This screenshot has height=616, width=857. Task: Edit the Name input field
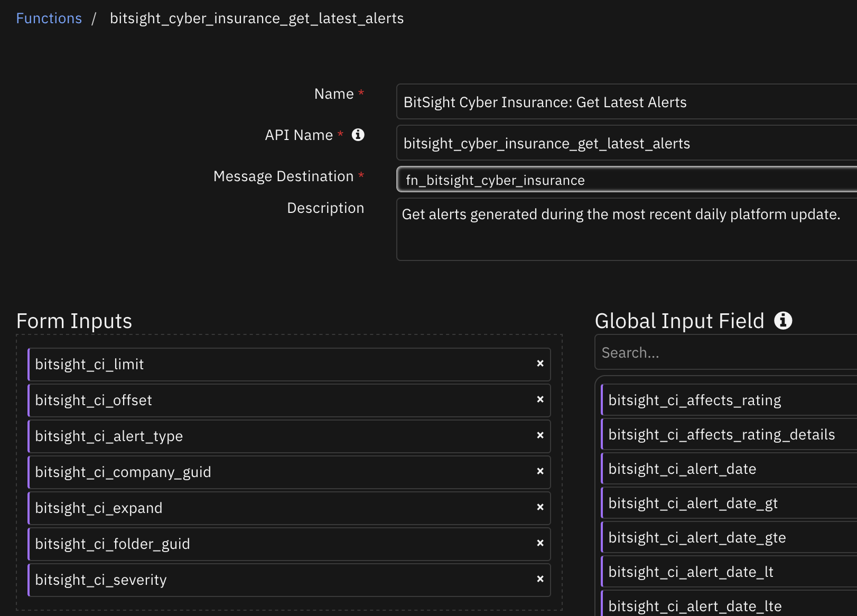click(x=627, y=101)
